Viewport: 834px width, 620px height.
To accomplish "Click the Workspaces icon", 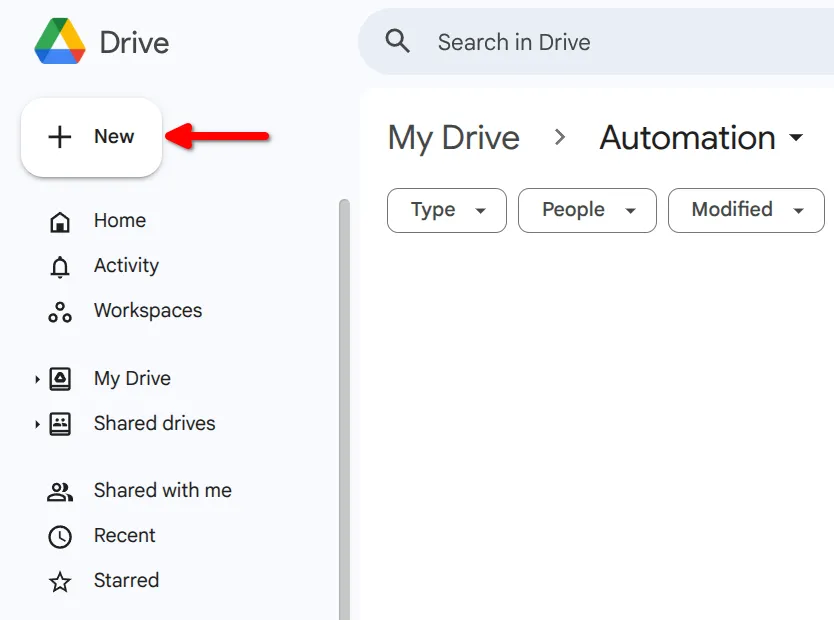I will point(60,311).
